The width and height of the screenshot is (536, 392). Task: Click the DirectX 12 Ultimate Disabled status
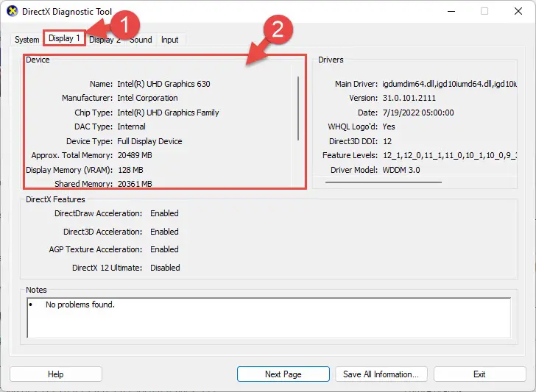[x=165, y=268]
